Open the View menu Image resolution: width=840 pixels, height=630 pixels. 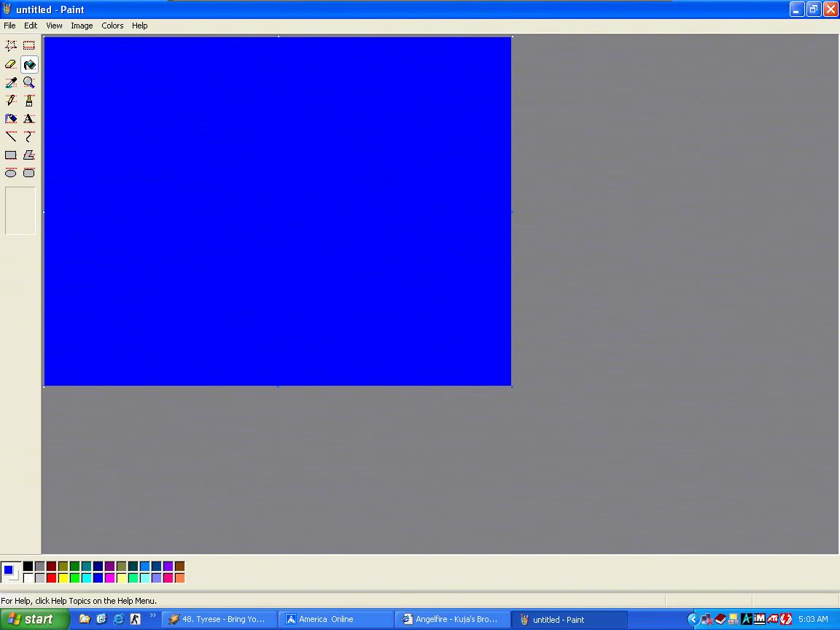(x=54, y=26)
